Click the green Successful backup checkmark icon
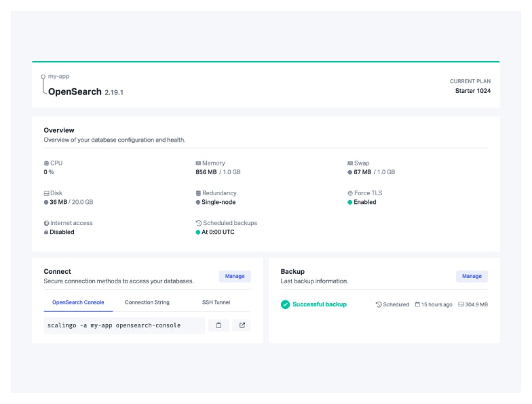Image resolution: width=532 pixels, height=404 pixels. tap(285, 304)
